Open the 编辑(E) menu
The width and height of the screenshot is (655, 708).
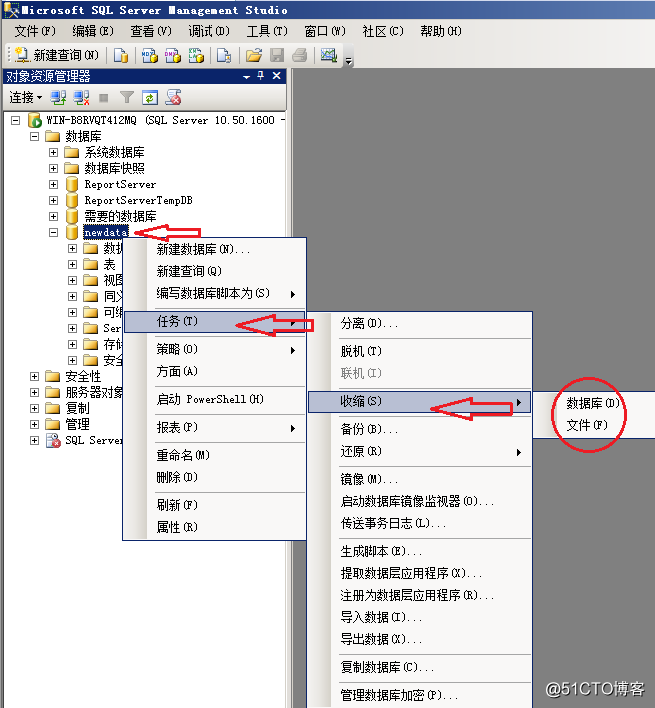point(93,31)
